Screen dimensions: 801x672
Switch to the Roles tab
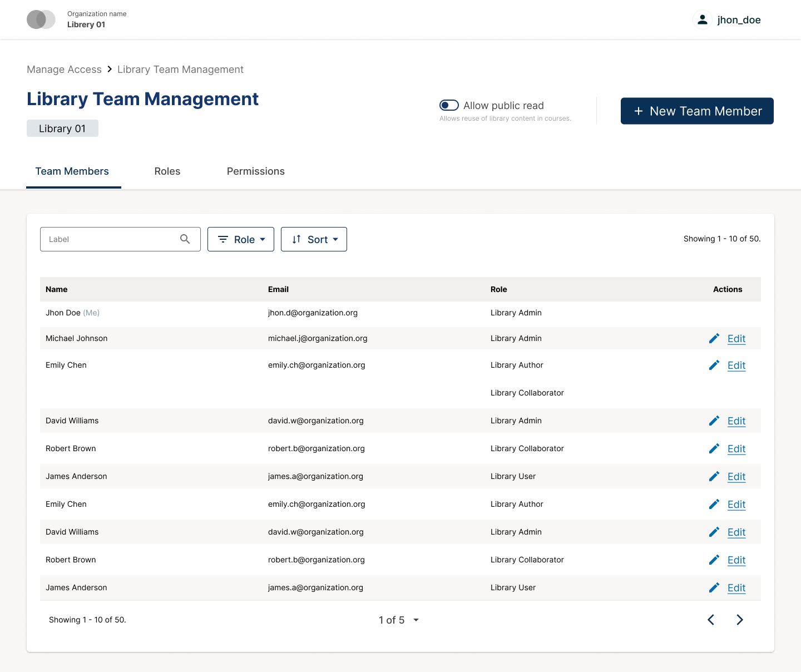[167, 171]
